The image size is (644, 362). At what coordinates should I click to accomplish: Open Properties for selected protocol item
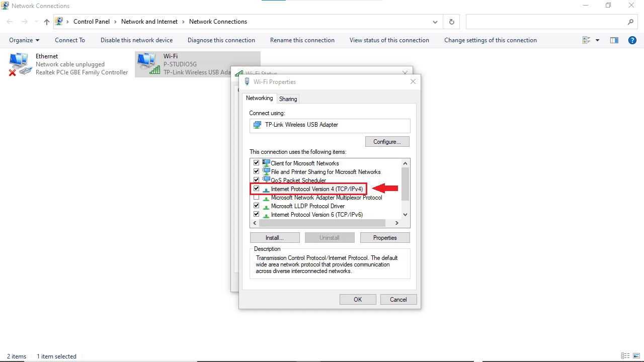coord(385,238)
